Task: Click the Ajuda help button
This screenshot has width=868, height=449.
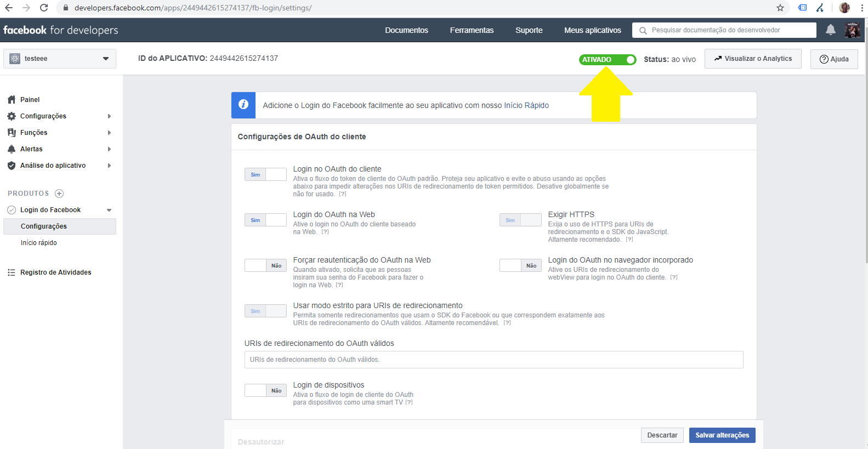Action: tap(834, 59)
